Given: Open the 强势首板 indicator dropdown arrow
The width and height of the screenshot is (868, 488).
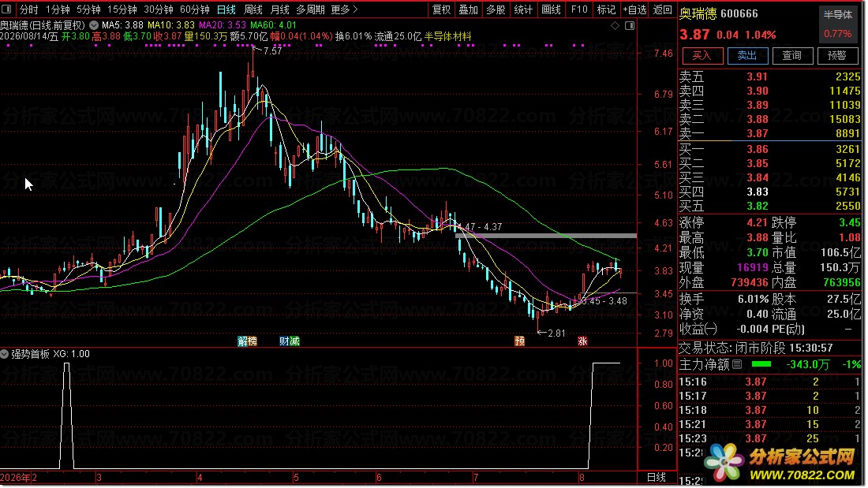Looking at the screenshot, I should 5,354.
